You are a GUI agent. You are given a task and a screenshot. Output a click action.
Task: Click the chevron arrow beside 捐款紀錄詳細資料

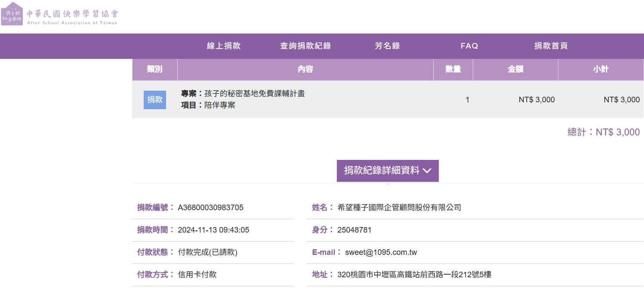(427, 171)
